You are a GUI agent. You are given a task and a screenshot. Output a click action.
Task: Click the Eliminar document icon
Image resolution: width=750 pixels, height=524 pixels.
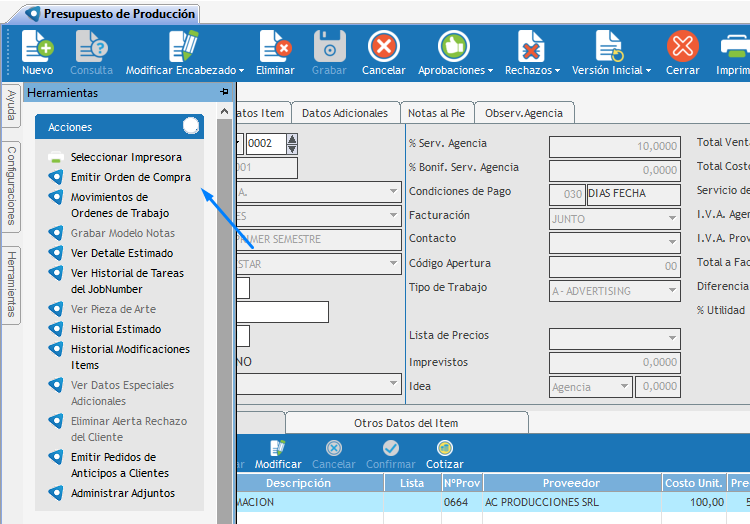pos(275,46)
